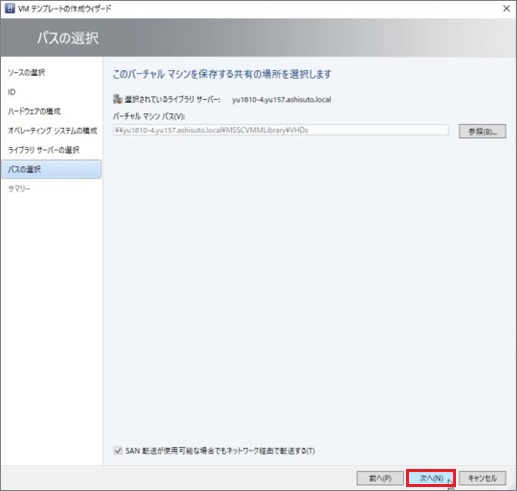Select the パスの選択 step
Screen dimensions: 517x491
pyautogui.click(x=51, y=169)
